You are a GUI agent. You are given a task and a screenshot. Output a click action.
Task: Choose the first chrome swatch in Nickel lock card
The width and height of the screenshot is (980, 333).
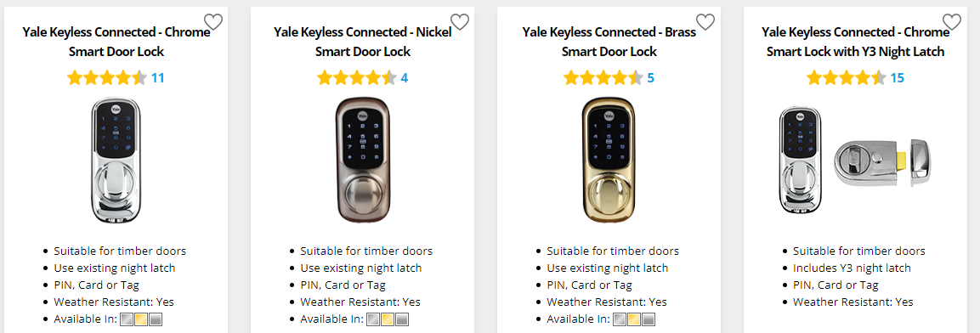374,320
